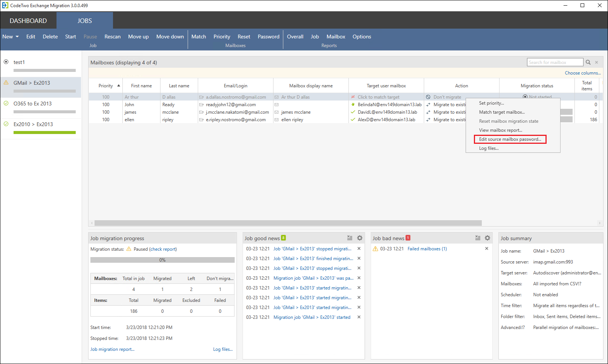Click the green check before DavidL@env149domain13.lab
Viewport: 608px width, 364px height.
[353, 112]
